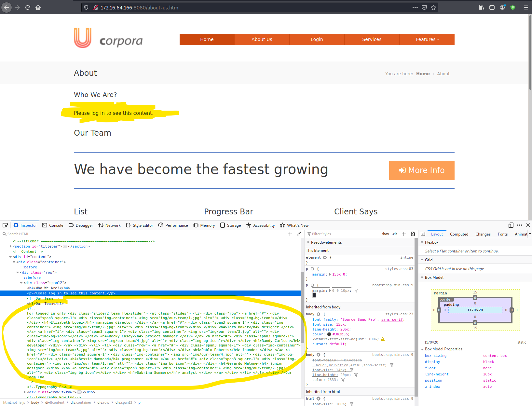Reload the current page
Image resolution: width=532 pixels, height=406 pixels.
point(28,7)
